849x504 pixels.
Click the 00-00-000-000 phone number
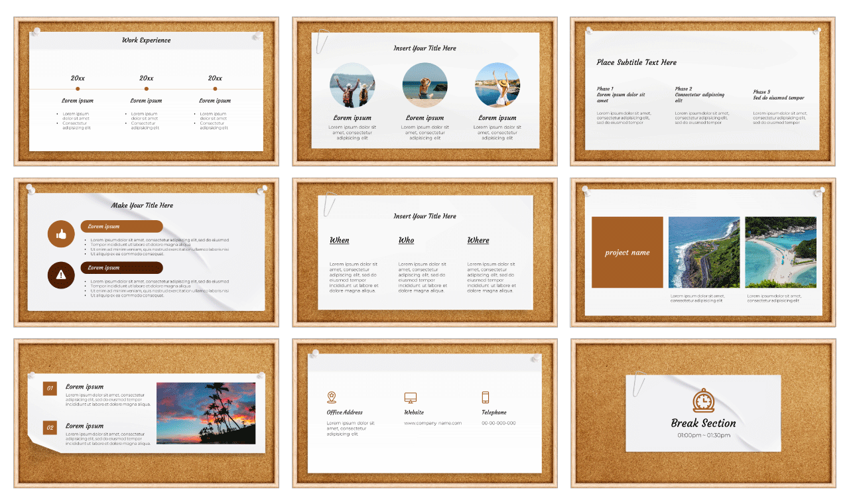click(x=499, y=423)
